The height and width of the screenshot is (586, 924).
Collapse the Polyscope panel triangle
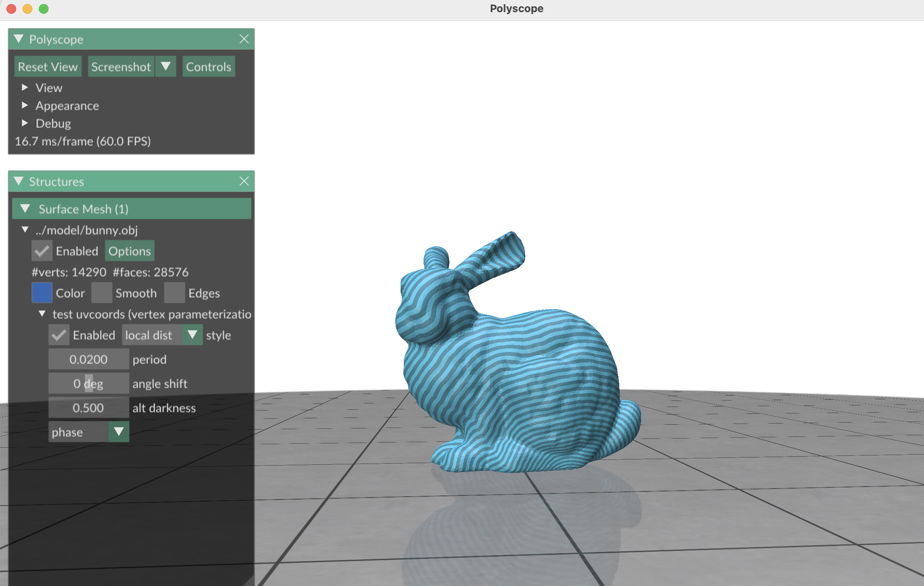click(19, 39)
